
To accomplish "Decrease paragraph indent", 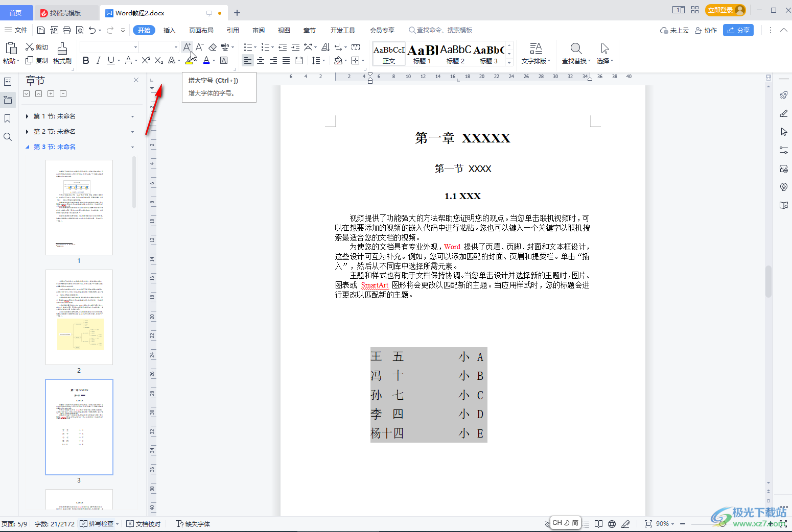I will point(283,47).
